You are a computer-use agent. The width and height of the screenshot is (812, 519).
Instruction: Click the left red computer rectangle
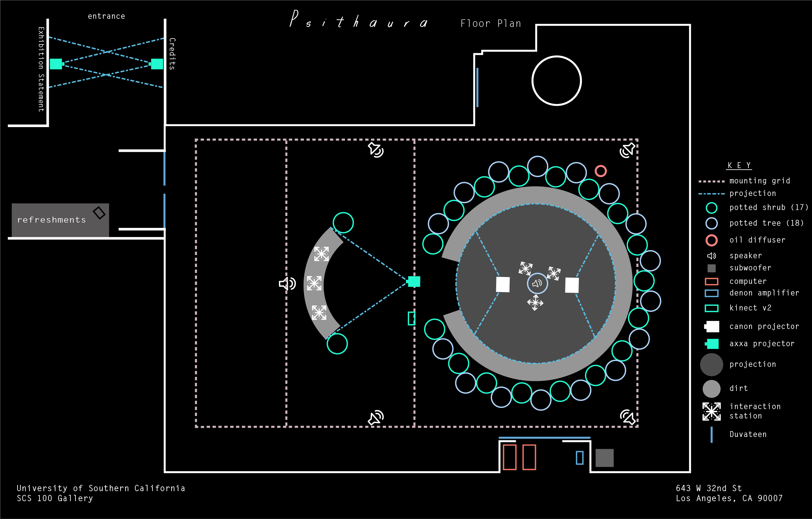(509, 457)
